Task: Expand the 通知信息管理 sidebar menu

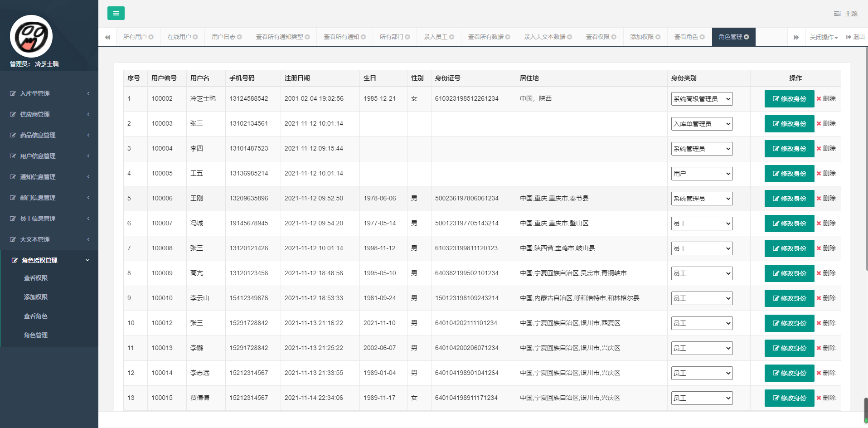Action: coord(49,177)
